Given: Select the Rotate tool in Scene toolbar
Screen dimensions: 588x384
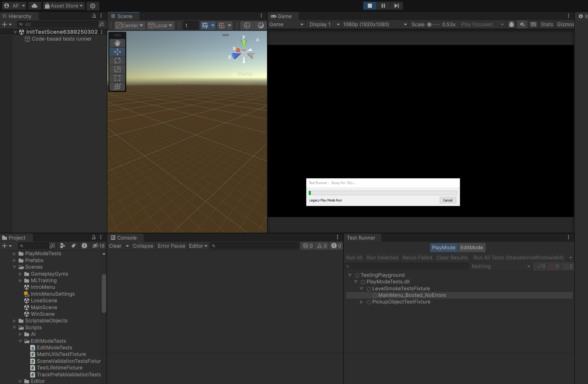Looking at the screenshot, I should [117, 61].
